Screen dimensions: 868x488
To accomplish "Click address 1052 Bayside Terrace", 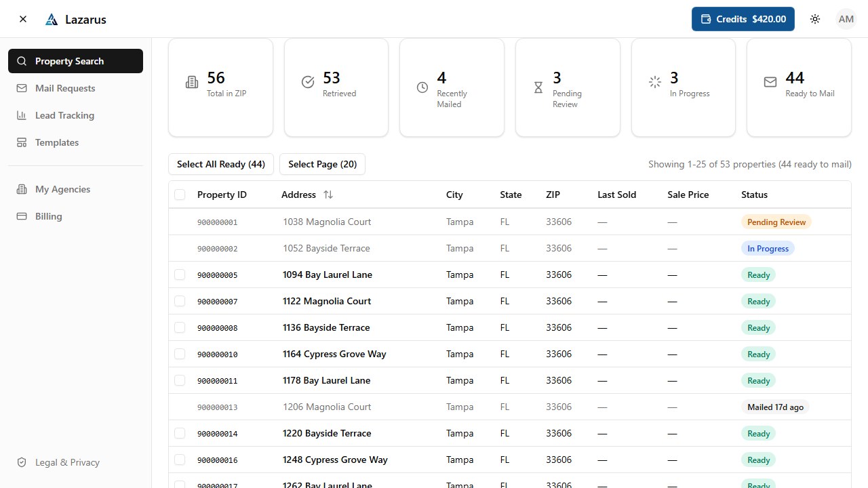I will (x=327, y=248).
